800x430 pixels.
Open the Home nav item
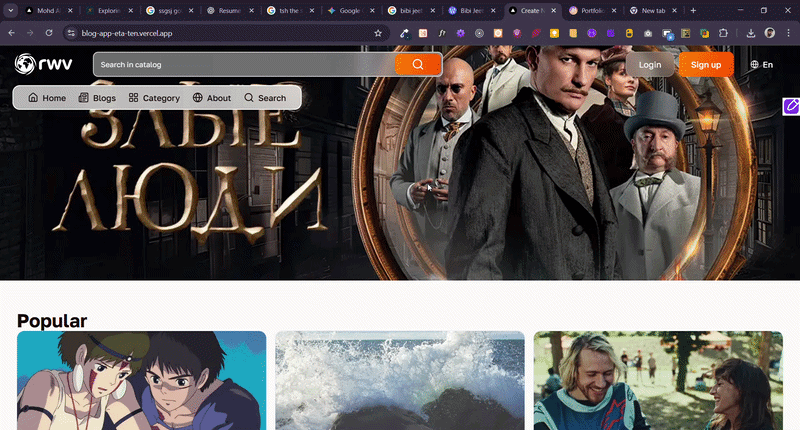point(47,98)
